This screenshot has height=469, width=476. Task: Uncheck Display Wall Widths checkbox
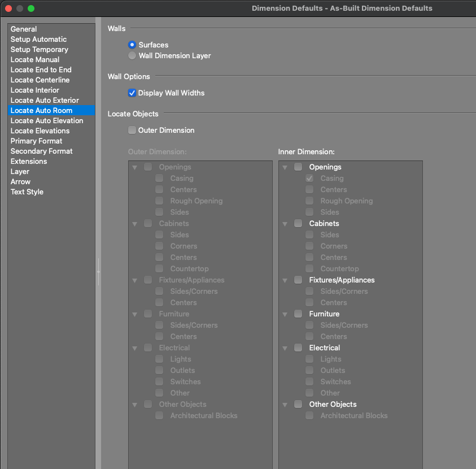tap(132, 93)
